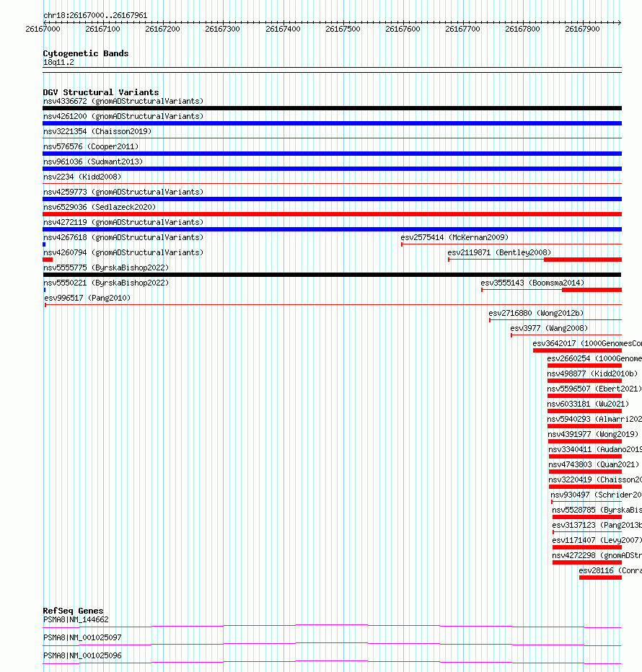Screen dimensions: 642x672
Task: Select the nsv4261200 variant label
Action: tap(123, 116)
